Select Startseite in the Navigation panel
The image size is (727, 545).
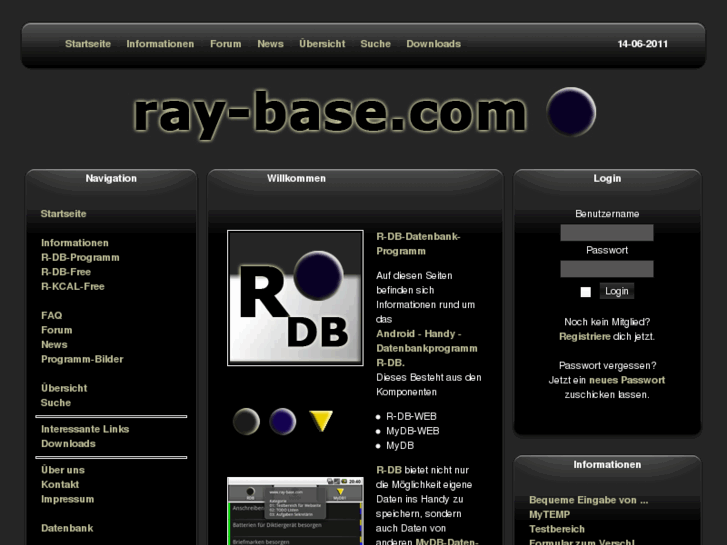[64, 214]
